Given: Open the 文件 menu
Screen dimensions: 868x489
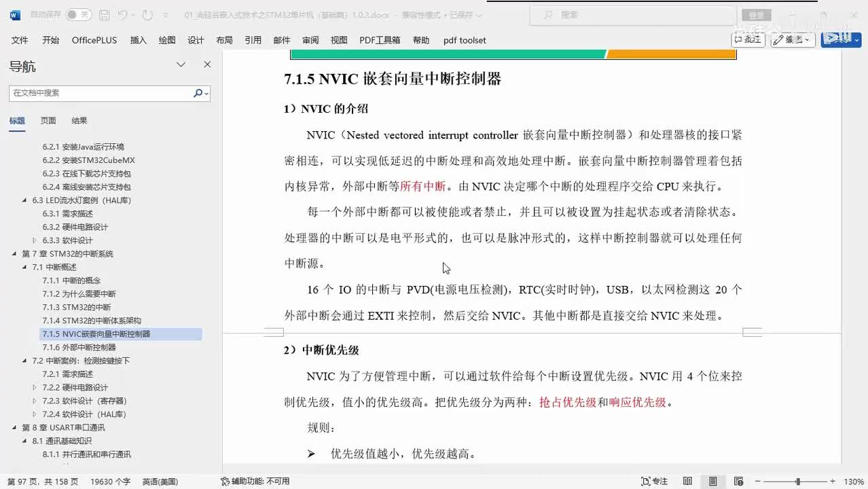Looking at the screenshot, I should 20,40.
